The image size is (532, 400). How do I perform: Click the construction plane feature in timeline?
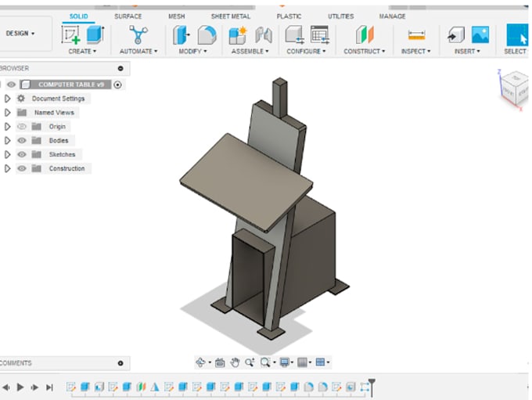pos(141,387)
